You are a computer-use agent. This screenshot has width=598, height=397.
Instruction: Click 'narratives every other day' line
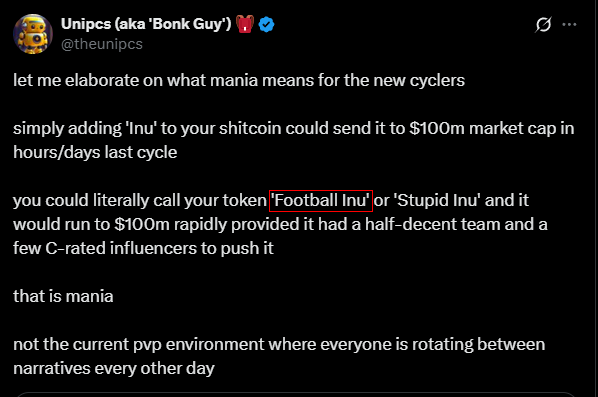(x=114, y=368)
